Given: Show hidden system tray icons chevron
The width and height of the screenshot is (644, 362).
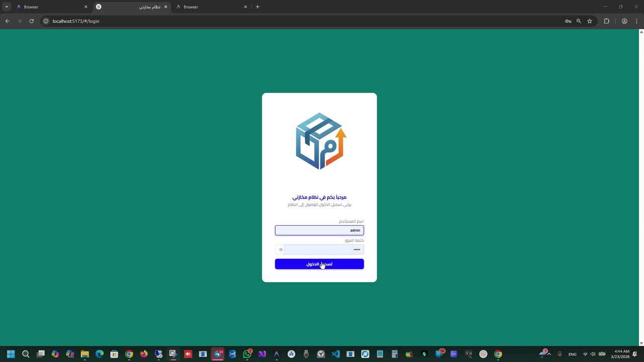Looking at the screenshot, I should 549,354.
